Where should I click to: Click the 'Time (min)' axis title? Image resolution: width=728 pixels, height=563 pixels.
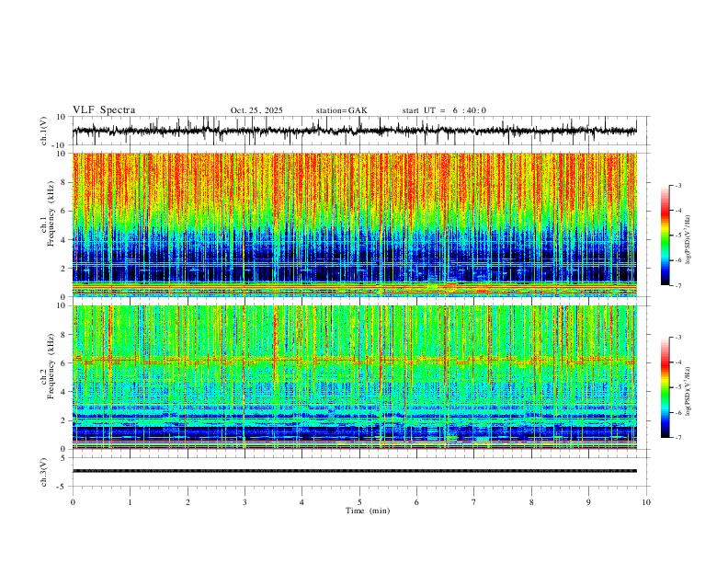point(368,511)
